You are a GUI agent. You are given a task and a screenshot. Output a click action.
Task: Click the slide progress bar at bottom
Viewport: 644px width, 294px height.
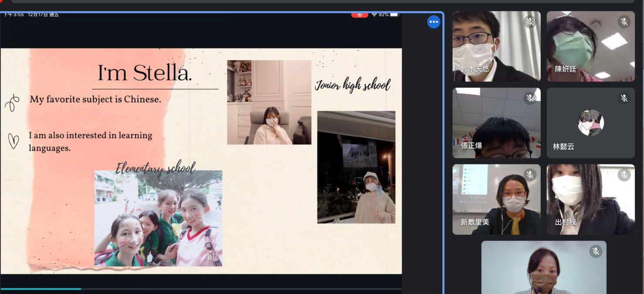[201, 289]
